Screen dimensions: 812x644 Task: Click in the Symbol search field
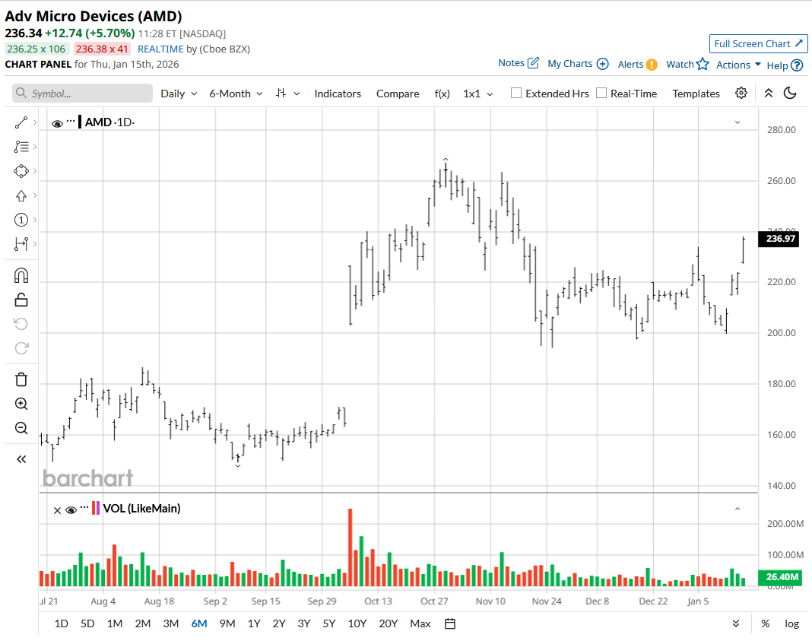pyautogui.click(x=83, y=94)
